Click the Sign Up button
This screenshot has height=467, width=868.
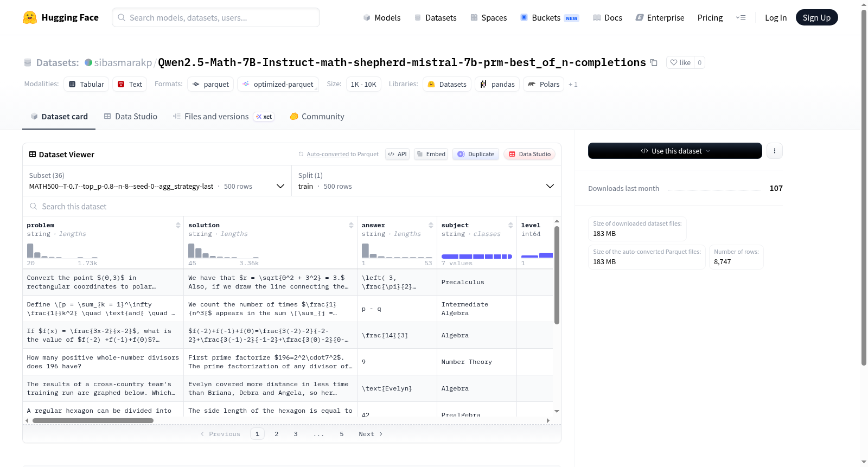click(x=816, y=17)
